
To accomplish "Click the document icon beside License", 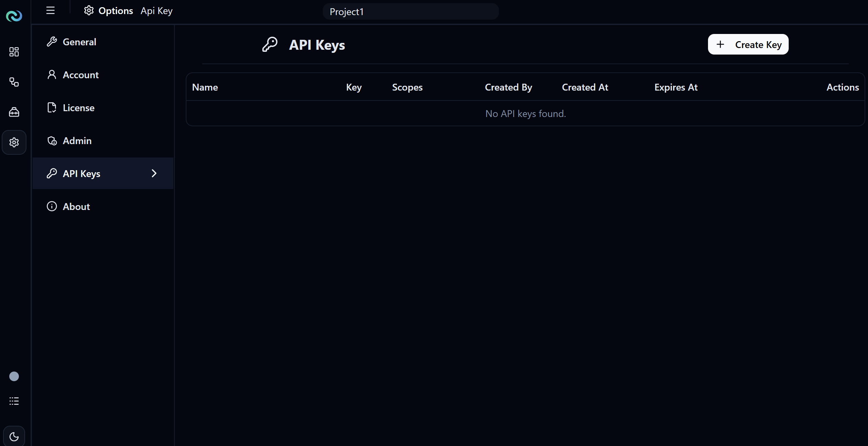I will point(52,108).
